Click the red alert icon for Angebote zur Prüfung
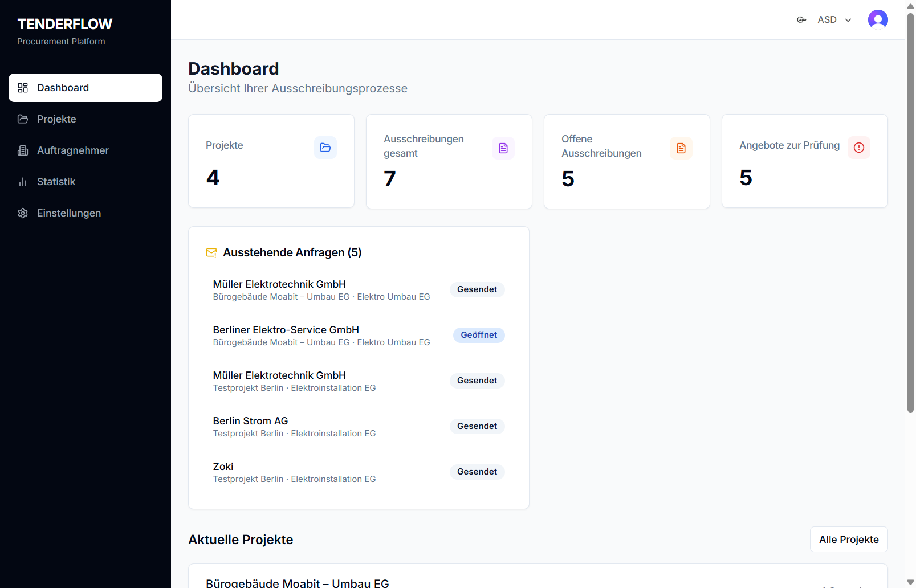 click(858, 148)
